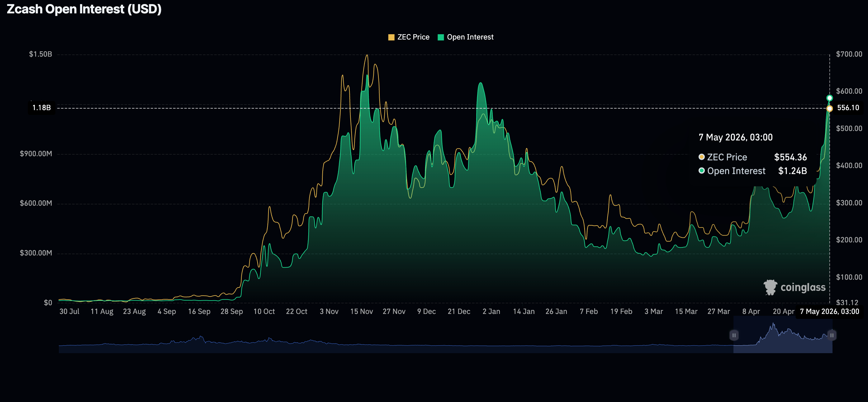This screenshot has width=868, height=402.
Task: Click the Open Interest tooltip dot icon
Action: point(702,171)
